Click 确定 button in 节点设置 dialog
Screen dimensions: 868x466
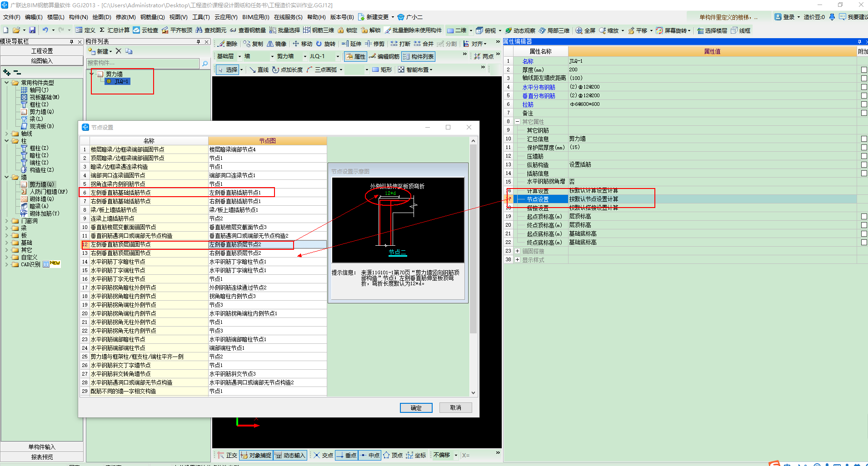tap(416, 408)
